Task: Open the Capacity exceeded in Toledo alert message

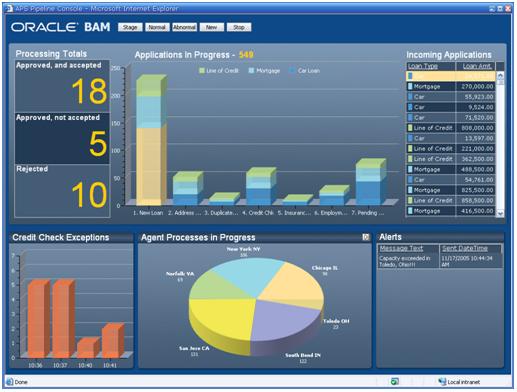Action: click(x=404, y=261)
